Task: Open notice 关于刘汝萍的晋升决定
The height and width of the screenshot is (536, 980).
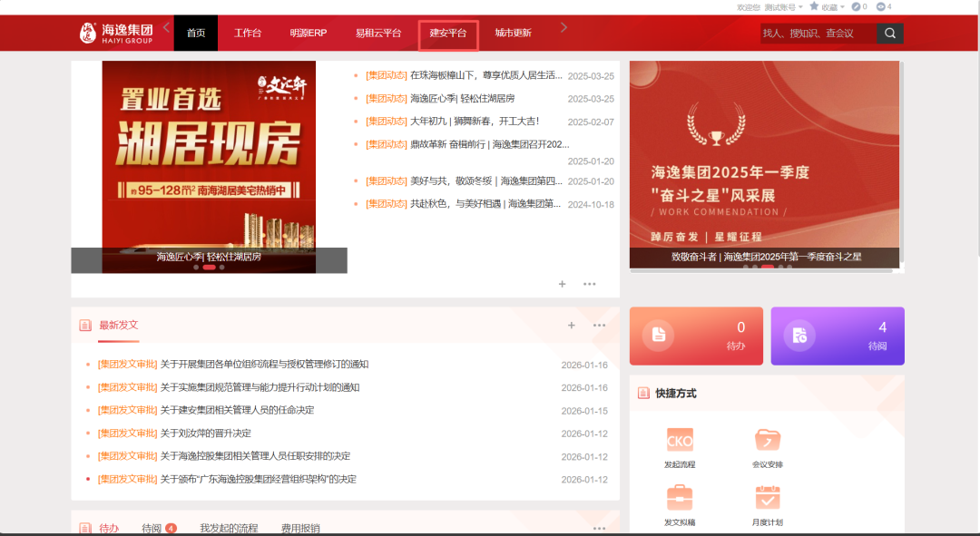Action: pyautogui.click(x=206, y=433)
